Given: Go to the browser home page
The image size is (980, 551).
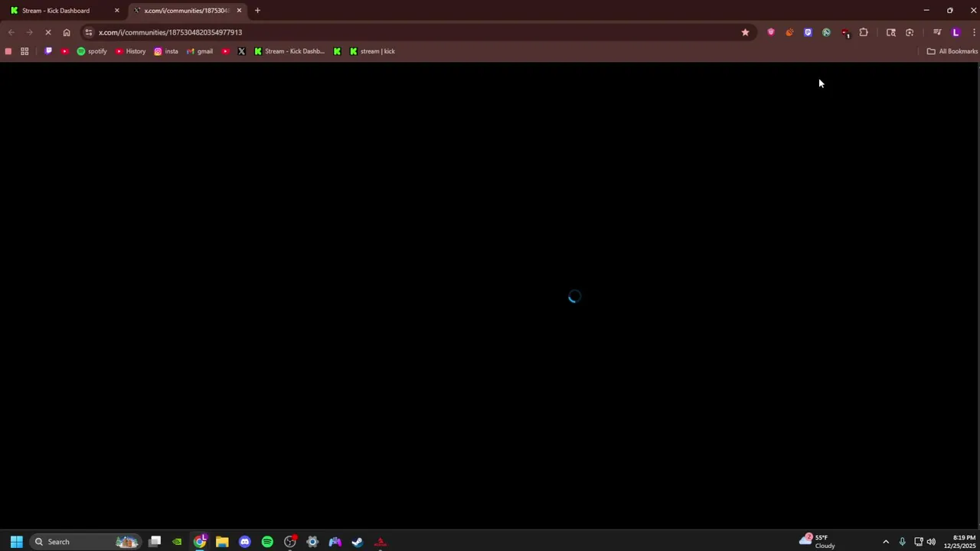Looking at the screenshot, I should point(67,32).
